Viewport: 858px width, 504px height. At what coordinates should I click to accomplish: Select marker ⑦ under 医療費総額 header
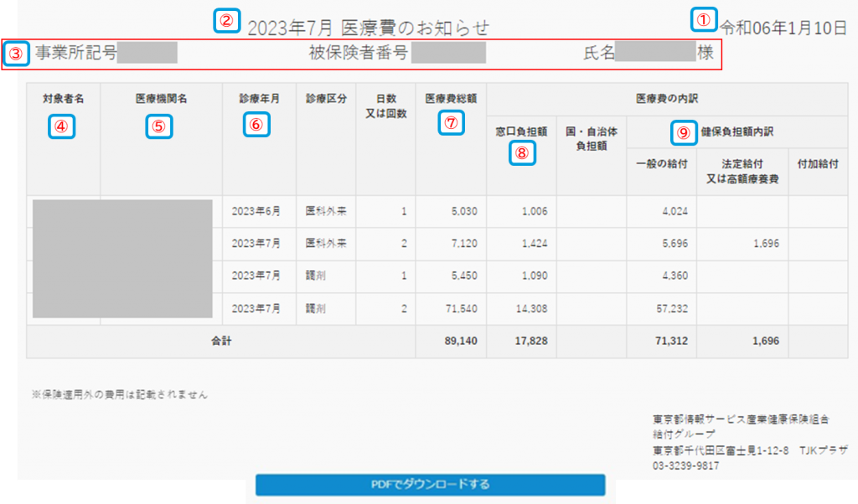click(x=451, y=123)
